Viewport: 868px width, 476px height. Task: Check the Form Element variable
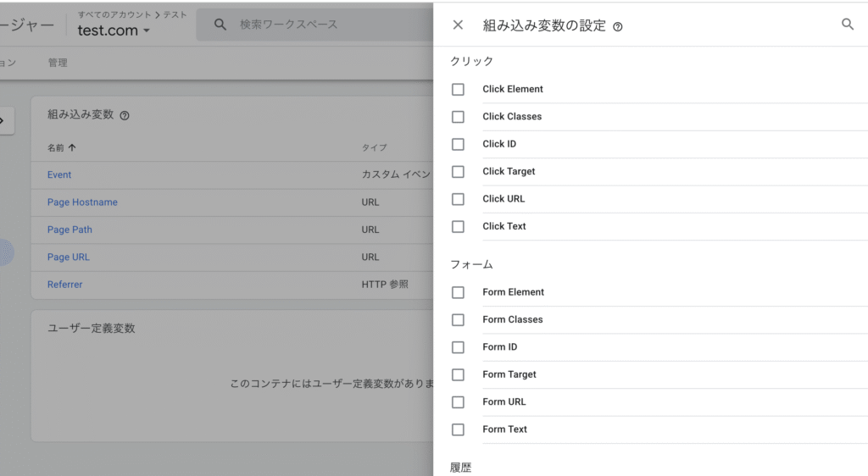[x=458, y=292]
